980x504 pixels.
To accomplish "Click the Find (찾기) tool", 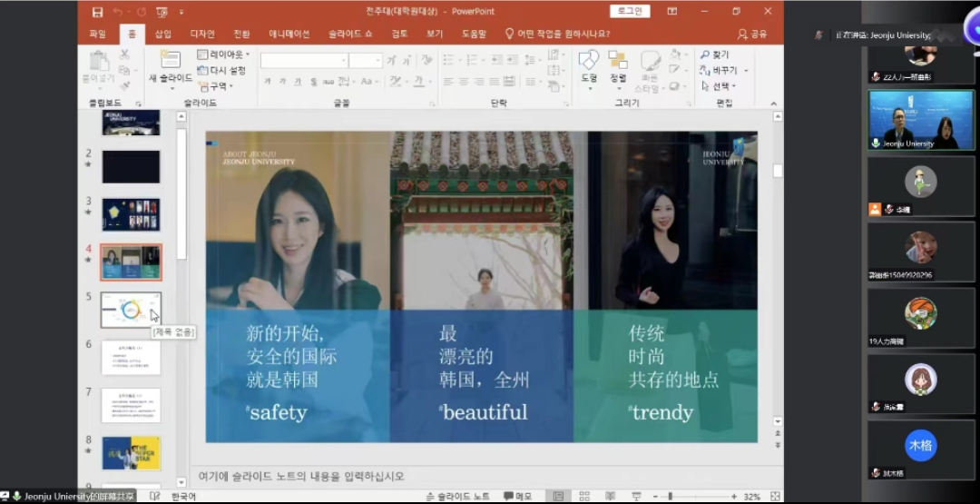I will (x=715, y=54).
